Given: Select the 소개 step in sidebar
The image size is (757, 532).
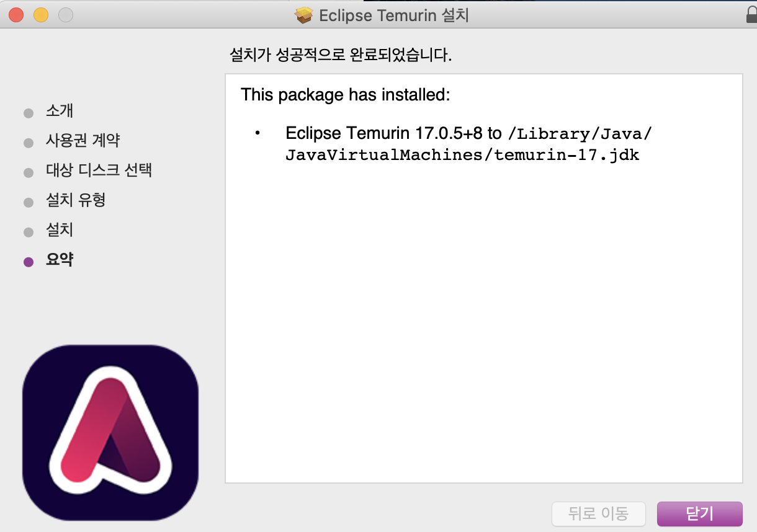Looking at the screenshot, I should tap(60, 112).
